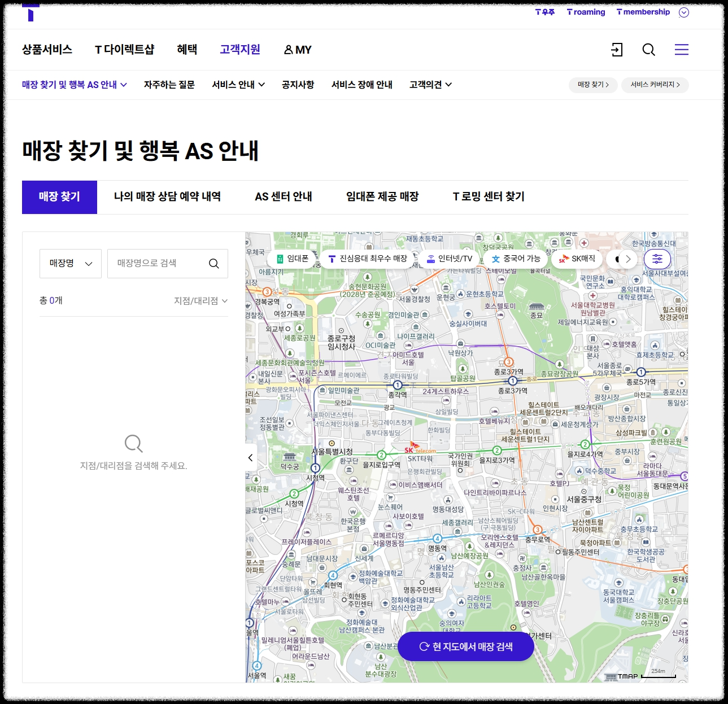Click the TMAP logo on map
Image resolution: width=728 pixels, height=704 pixels.
(622, 676)
